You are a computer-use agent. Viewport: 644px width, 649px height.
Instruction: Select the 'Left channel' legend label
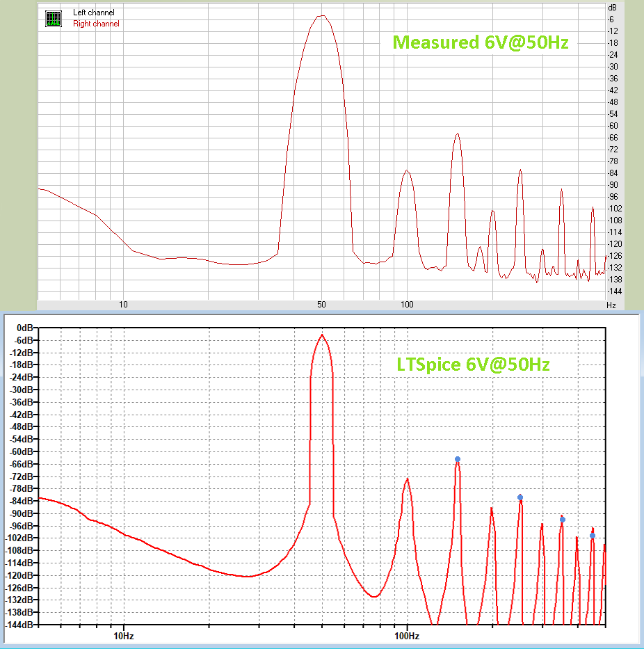click(x=93, y=13)
